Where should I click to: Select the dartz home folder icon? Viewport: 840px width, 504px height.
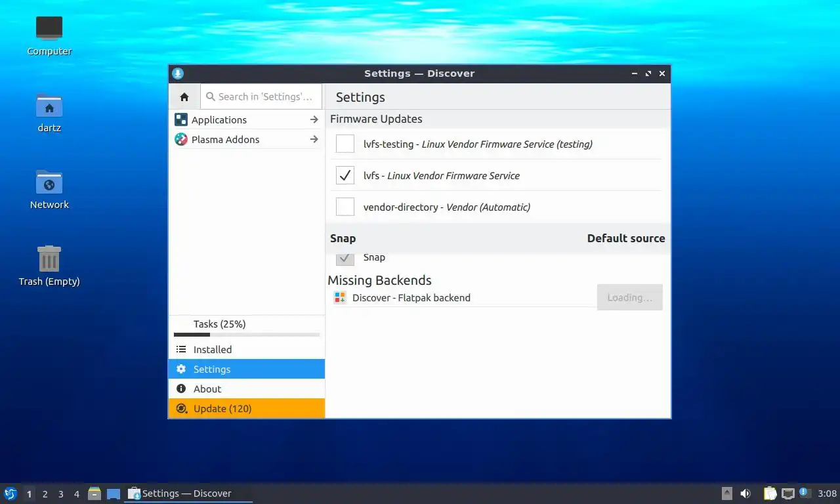click(x=49, y=105)
